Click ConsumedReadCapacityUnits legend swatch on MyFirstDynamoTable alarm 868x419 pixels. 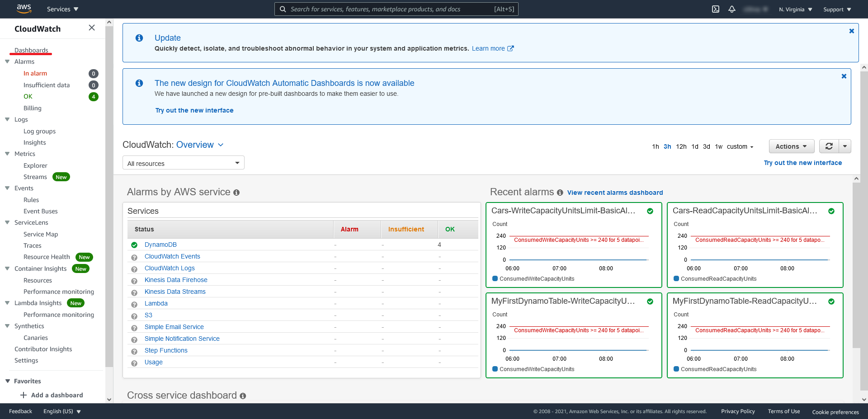[676, 369]
